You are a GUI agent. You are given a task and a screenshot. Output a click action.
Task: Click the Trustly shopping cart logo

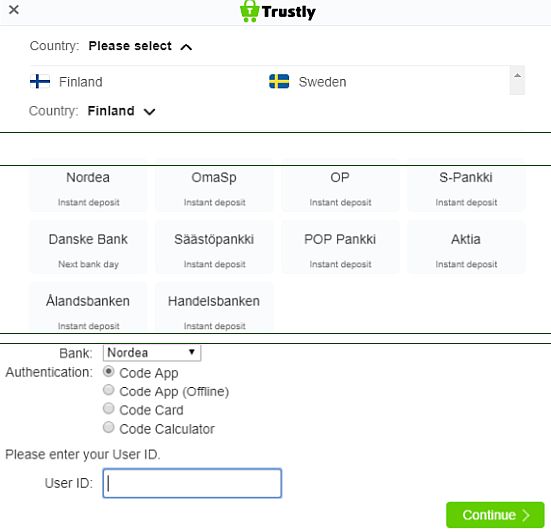point(249,11)
